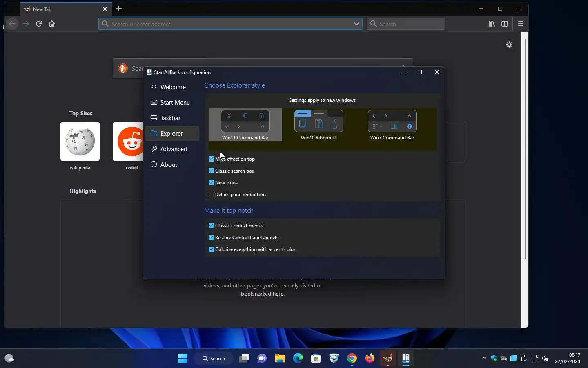
Task: Go to browser home page
Action: [x=52, y=24]
